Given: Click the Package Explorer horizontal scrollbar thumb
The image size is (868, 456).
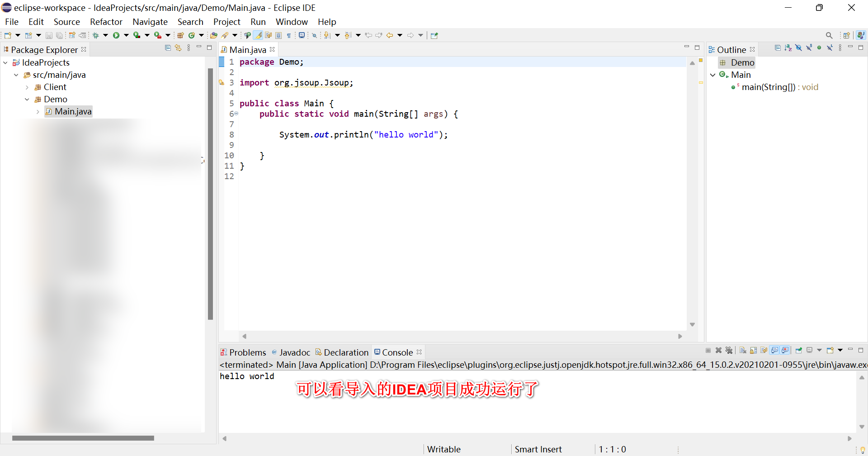Looking at the screenshot, I should pyautogui.click(x=83, y=438).
